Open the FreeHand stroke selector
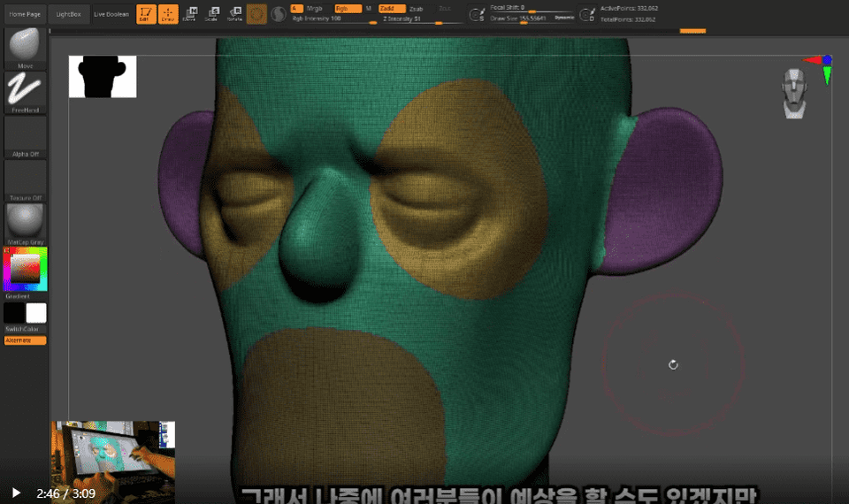The image size is (849, 504). click(26, 90)
